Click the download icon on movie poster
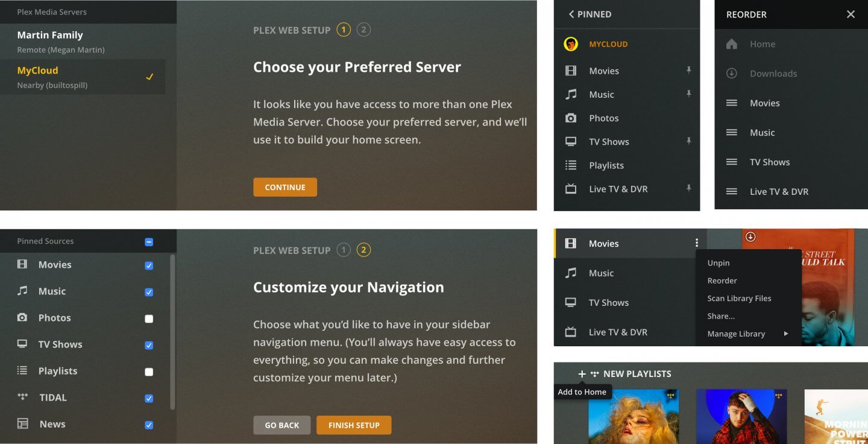This screenshot has height=444, width=868. pos(750,237)
